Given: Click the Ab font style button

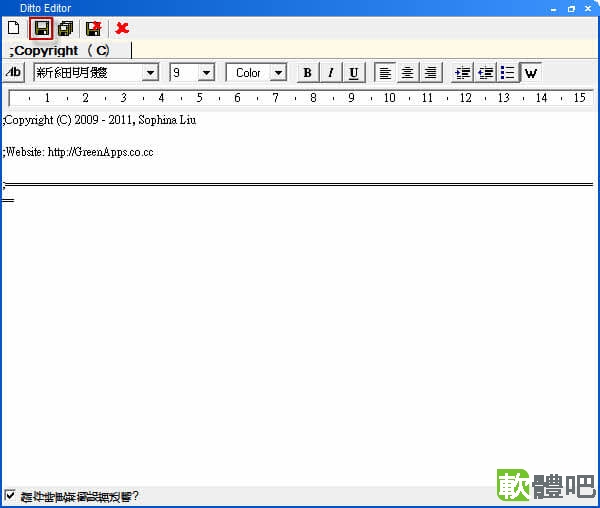Looking at the screenshot, I should tap(14, 72).
